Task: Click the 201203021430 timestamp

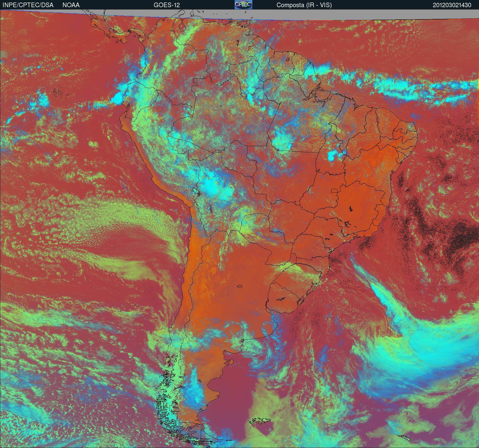Action: (452, 5)
